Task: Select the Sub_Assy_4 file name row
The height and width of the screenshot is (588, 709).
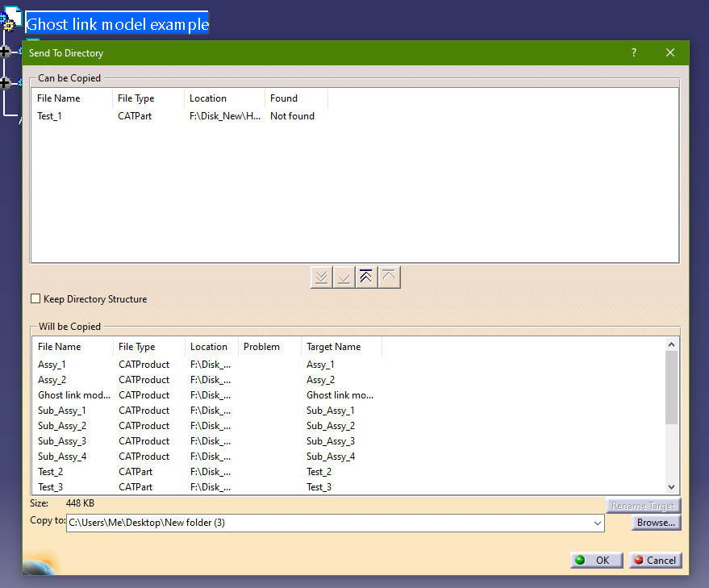Action: pos(62,457)
